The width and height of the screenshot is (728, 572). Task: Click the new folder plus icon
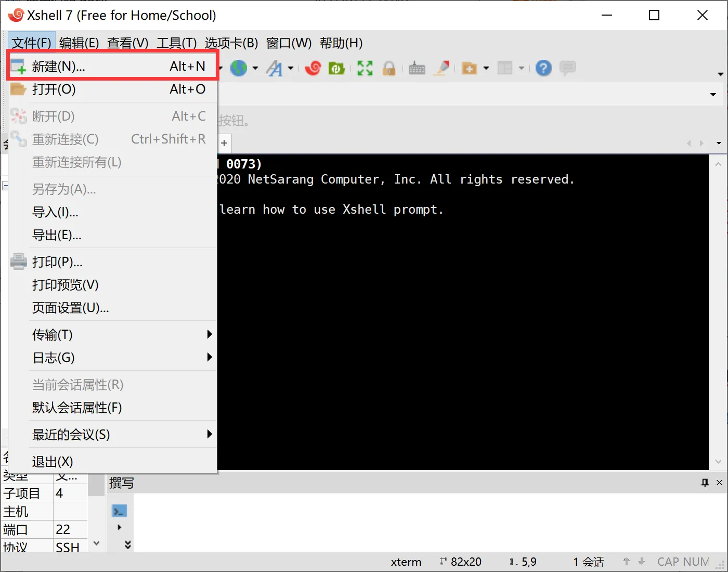pyautogui.click(x=470, y=68)
